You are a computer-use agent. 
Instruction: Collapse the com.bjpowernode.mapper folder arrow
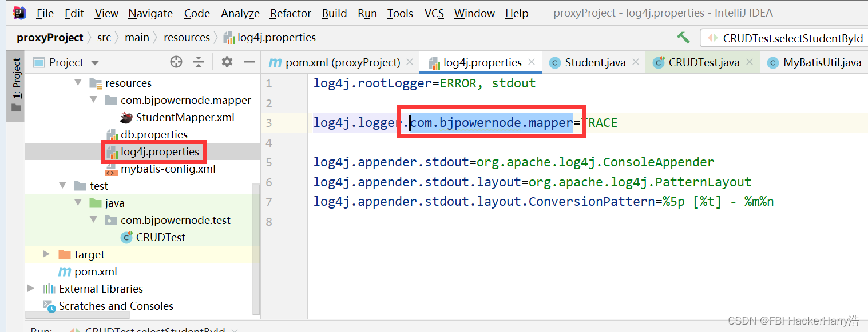(x=94, y=100)
